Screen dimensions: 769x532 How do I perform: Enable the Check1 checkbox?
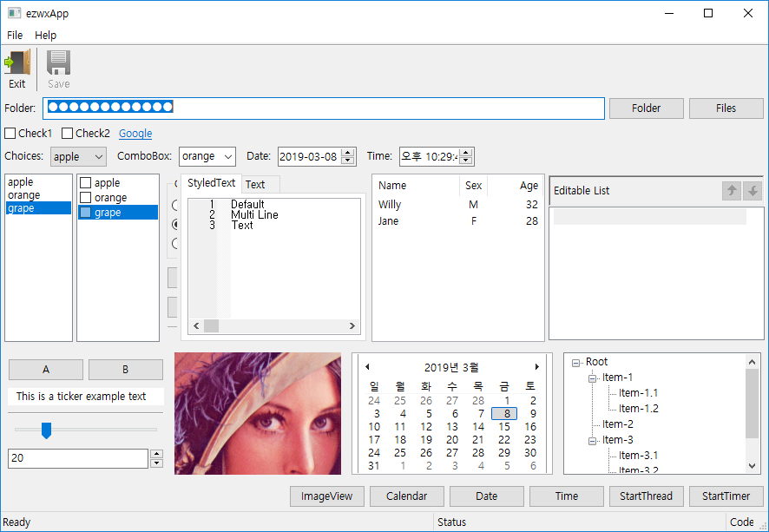tap(10, 134)
